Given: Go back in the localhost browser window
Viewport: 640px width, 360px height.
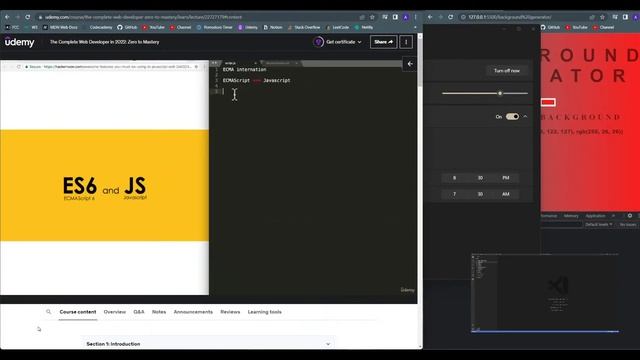Looking at the screenshot, I should tap(430, 17).
